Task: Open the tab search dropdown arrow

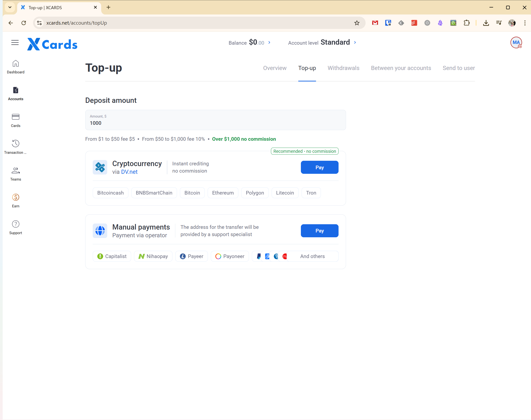Action: coord(10,7)
